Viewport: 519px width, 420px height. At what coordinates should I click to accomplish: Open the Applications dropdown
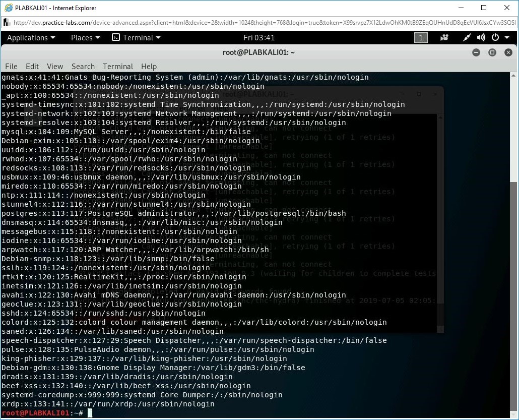[x=31, y=37]
